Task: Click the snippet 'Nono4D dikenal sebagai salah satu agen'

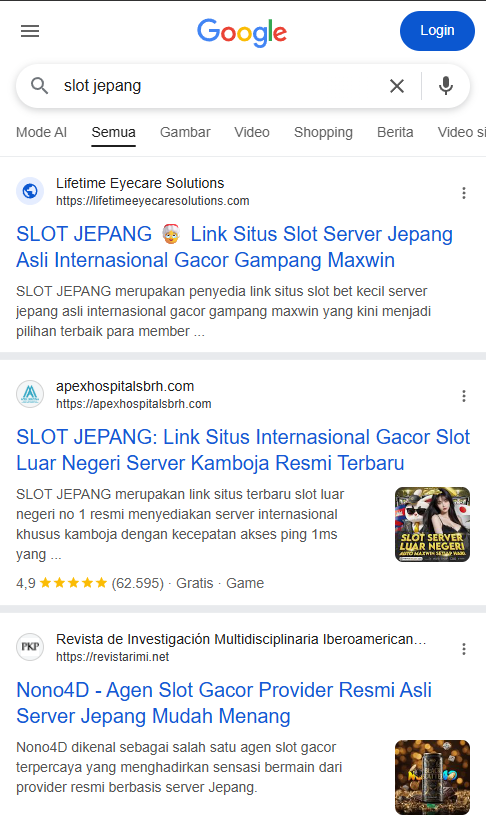Action: (x=179, y=767)
